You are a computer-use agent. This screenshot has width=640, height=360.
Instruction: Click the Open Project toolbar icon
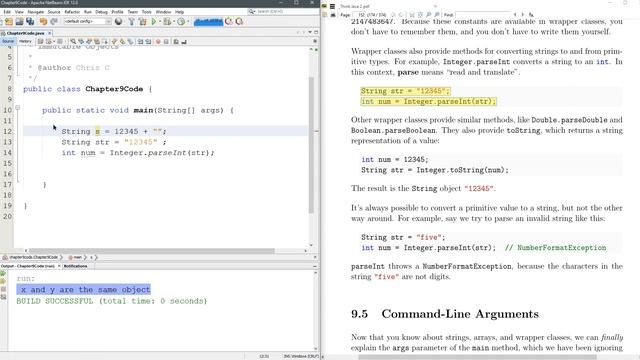[19, 21]
